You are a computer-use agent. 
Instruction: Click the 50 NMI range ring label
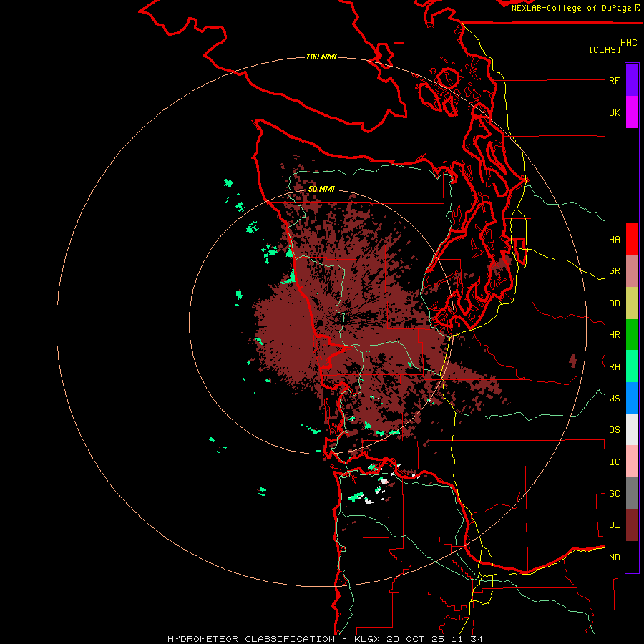pyautogui.click(x=321, y=189)
